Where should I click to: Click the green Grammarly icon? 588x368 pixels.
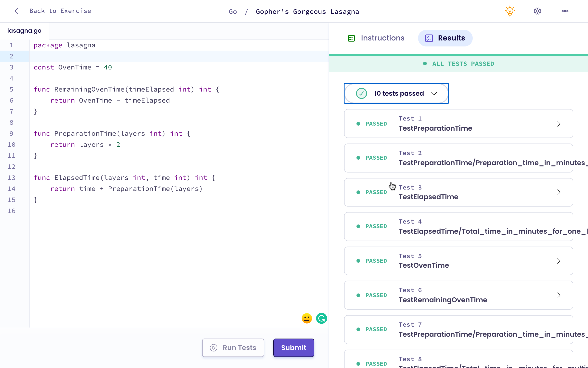[x=322, y=318]
